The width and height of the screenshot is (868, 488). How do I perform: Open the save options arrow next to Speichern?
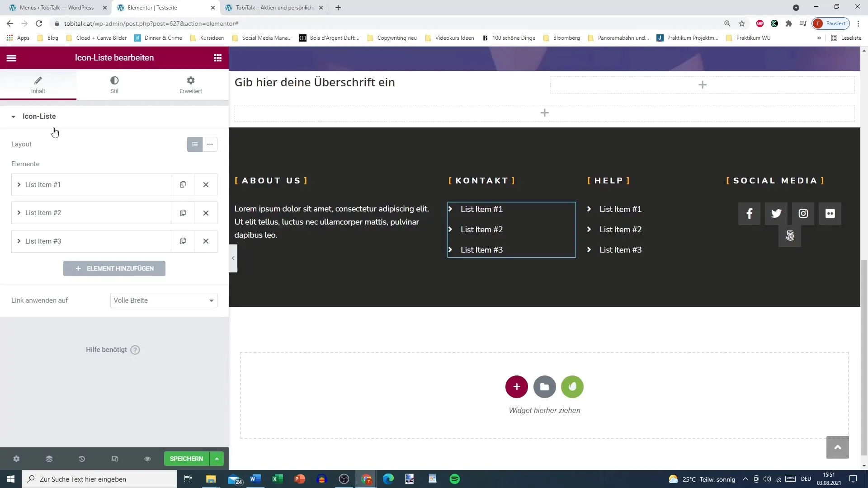click(217, 459)
